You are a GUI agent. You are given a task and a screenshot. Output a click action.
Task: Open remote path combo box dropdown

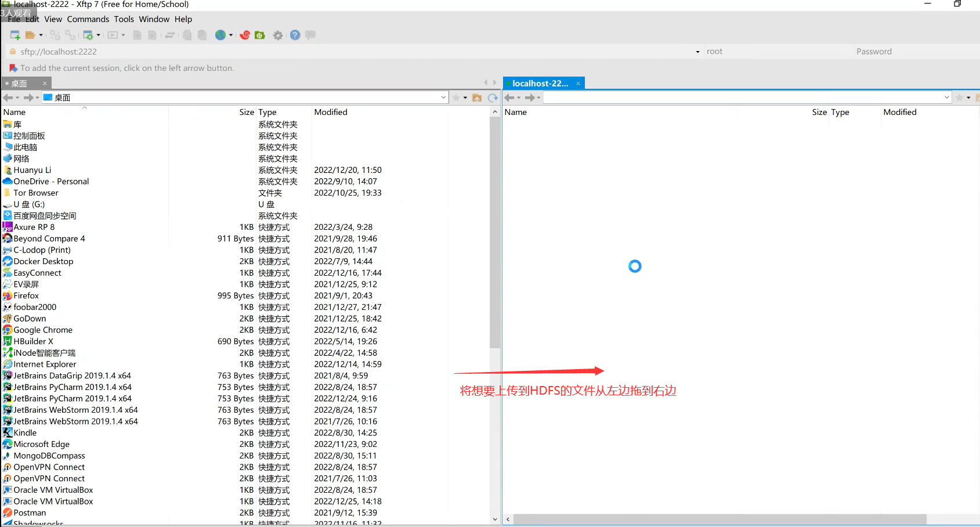click(x=947, y=98)
